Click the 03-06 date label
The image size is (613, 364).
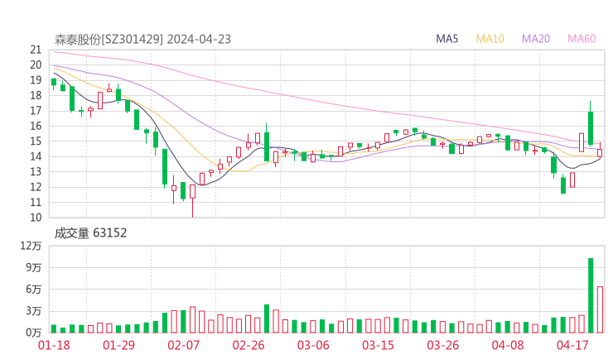313,345
